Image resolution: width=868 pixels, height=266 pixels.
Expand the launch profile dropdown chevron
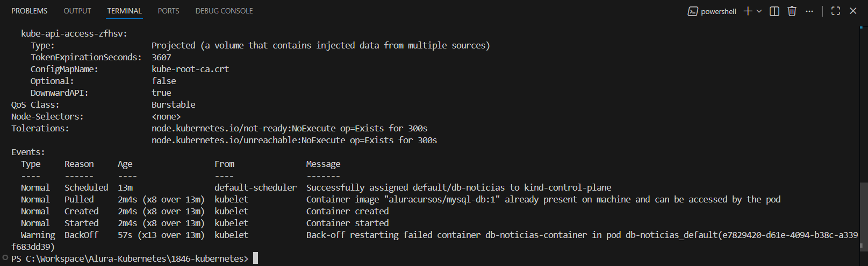(x=759, y=11)
